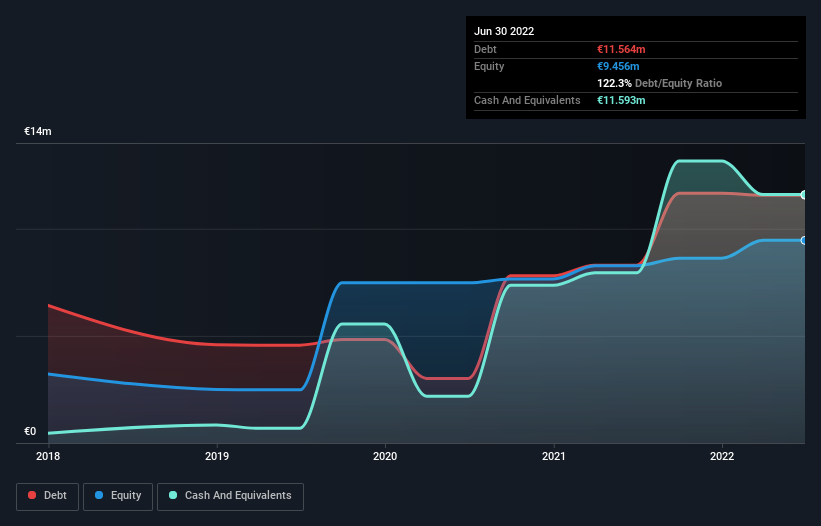This screenshot has height=526, width=821.
Task: Click the 2019 x-axis label
Action: pyautogui.click(x=217, y=456)
